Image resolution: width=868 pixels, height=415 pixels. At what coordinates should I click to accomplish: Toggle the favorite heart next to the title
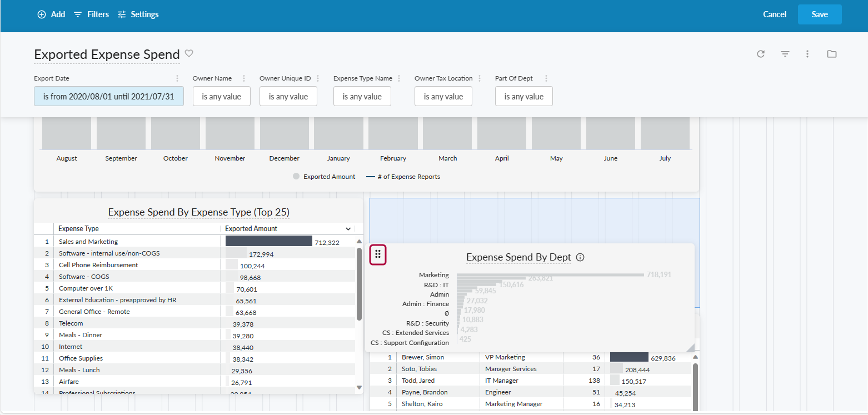tap(189, 53)
